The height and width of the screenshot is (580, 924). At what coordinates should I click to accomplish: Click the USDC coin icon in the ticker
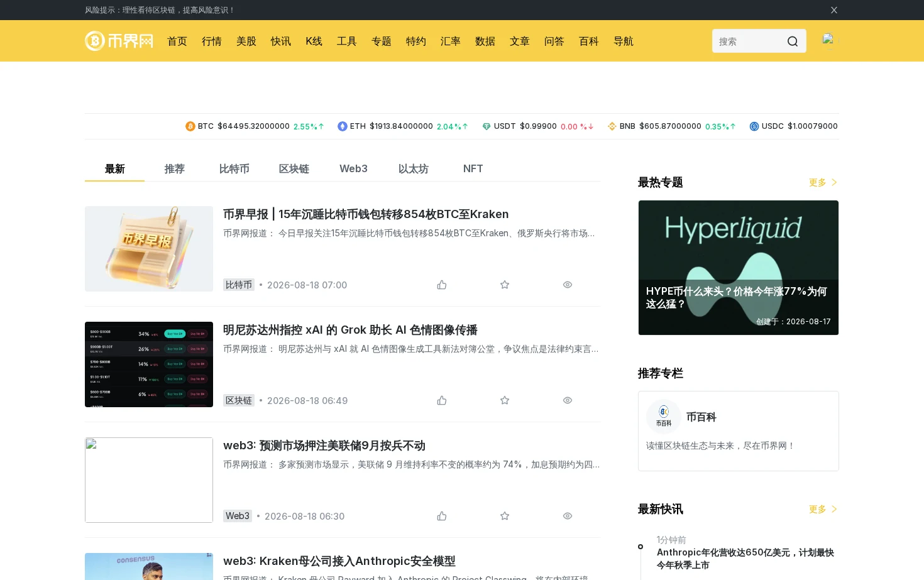tap(754, 126)
